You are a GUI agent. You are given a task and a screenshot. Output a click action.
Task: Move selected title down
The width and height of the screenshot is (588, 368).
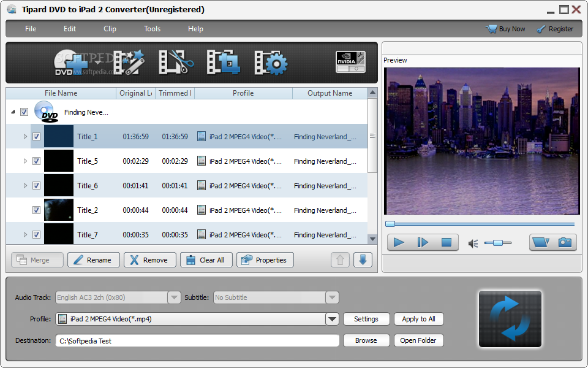click(x=363, y=260)
